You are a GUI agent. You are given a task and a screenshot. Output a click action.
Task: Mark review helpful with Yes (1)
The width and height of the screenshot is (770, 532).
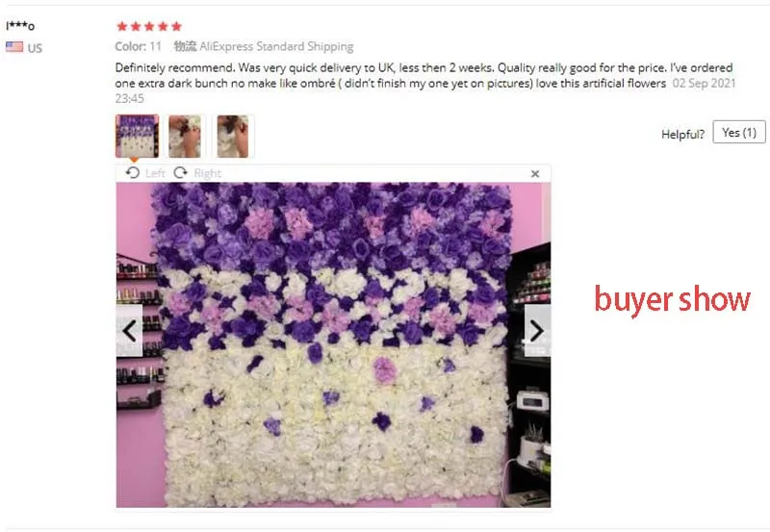coord(739,132)
